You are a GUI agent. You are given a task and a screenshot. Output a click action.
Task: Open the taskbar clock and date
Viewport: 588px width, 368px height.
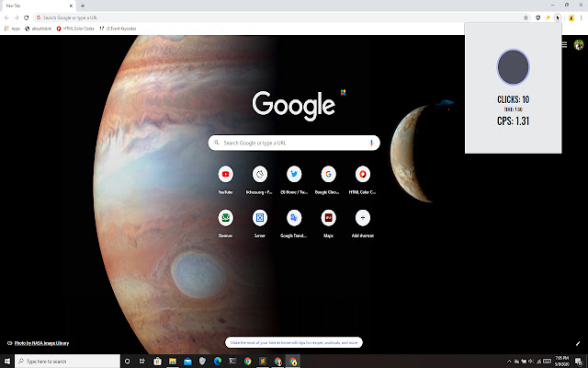click(561, 362)
